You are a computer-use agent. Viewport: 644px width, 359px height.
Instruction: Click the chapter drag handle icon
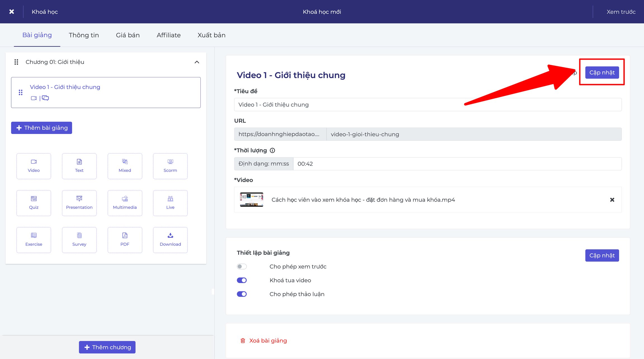(16, 62)
